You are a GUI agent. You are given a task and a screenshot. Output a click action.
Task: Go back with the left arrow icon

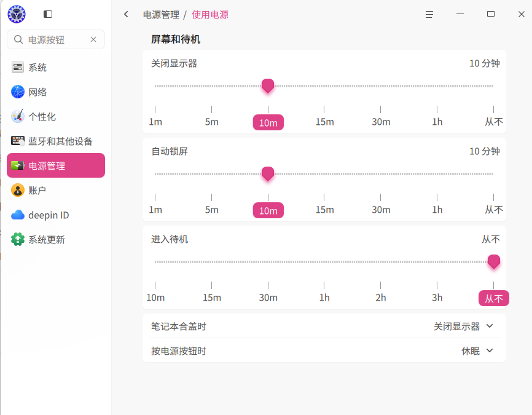126,14
